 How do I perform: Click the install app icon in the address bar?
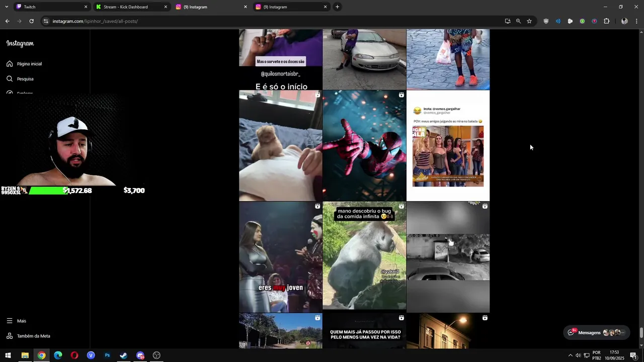(507, 21)
